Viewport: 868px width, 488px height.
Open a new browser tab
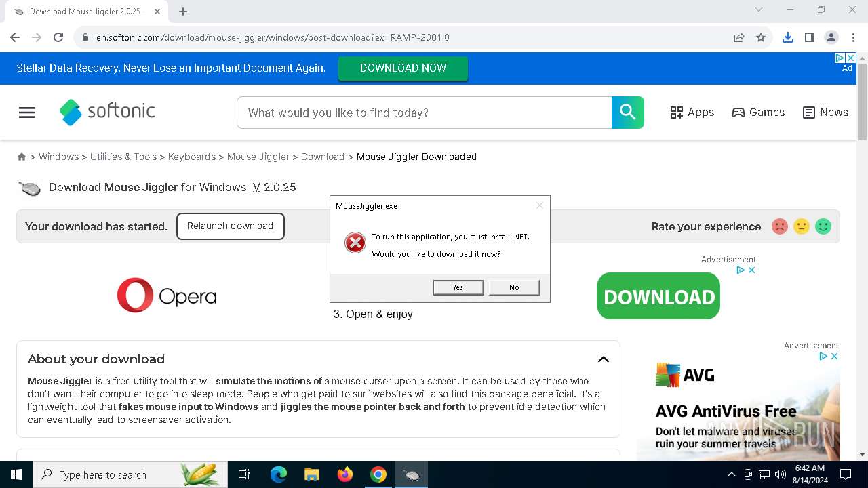pyautogui.click(x=183, y=11)
